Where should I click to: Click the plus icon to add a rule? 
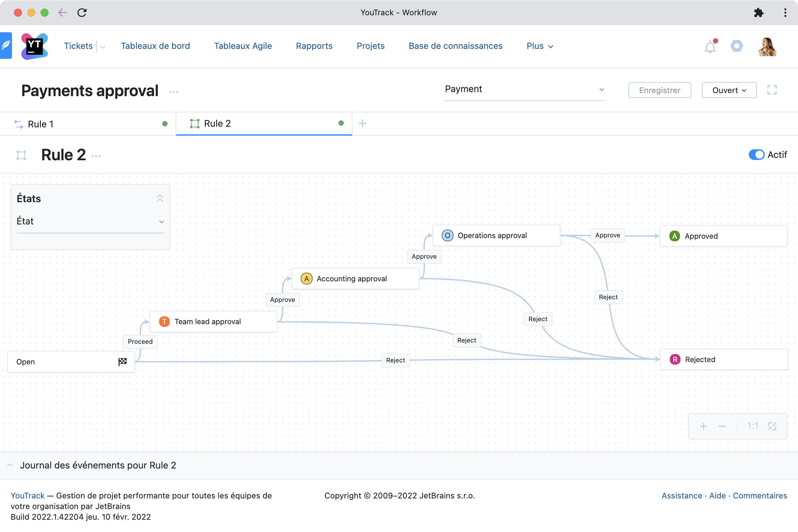pyautogui.click(x=362, y=123)
